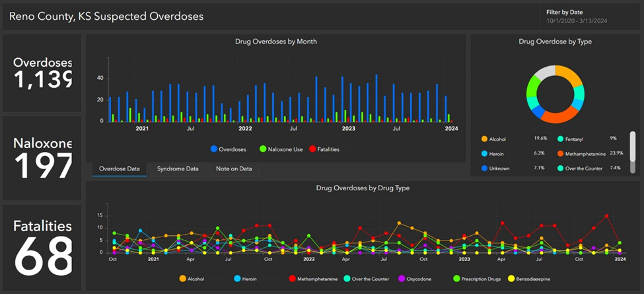Screen dimensions: 644x294
Task: Click the red Fatalities legend dot
Action: [312, 149]
